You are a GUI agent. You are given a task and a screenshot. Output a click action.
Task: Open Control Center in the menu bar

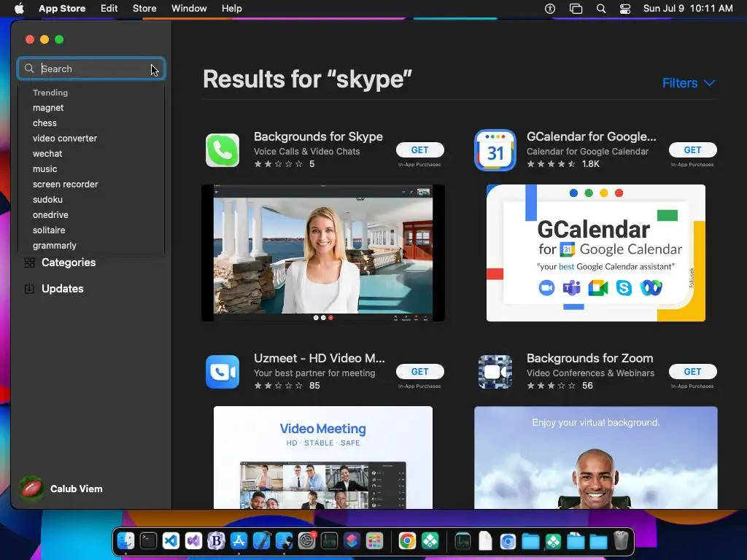pos(625,9)
